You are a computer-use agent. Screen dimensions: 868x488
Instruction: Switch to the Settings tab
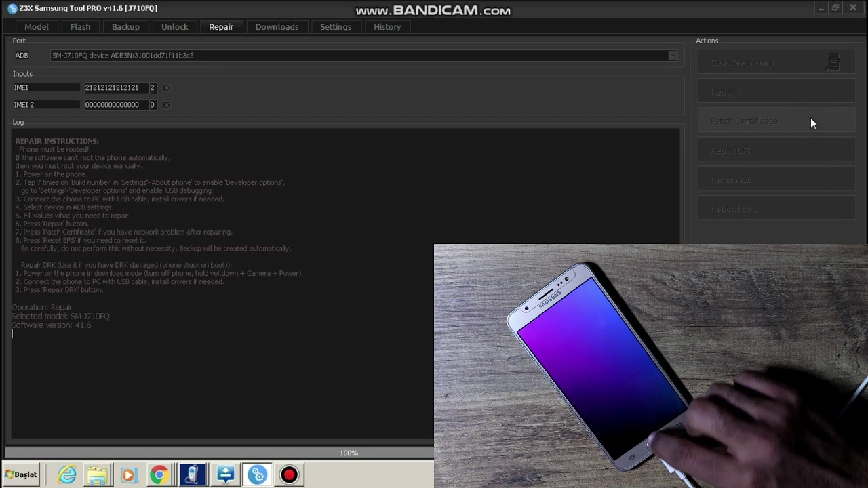(336, 27)
